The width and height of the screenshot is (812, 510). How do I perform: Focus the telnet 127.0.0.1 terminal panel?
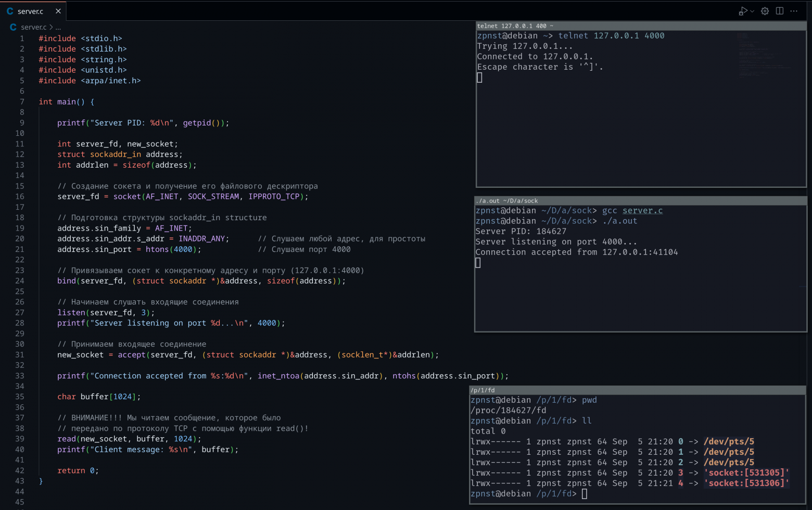point(514,25)
